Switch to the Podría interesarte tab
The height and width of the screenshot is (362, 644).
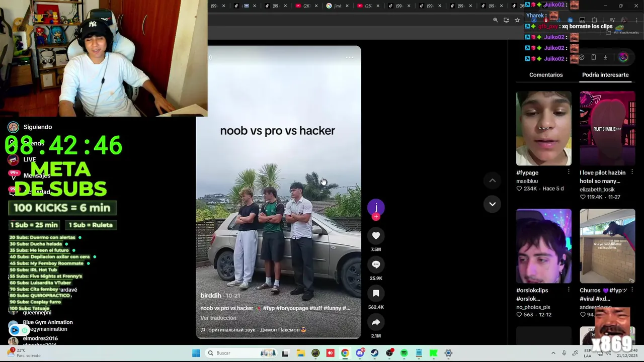(605, 75)
